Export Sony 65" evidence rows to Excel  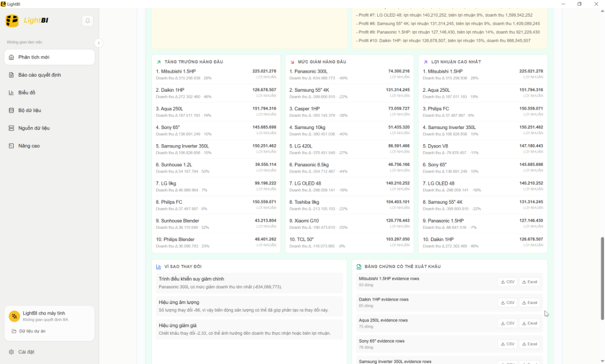[x=529, y=344]
